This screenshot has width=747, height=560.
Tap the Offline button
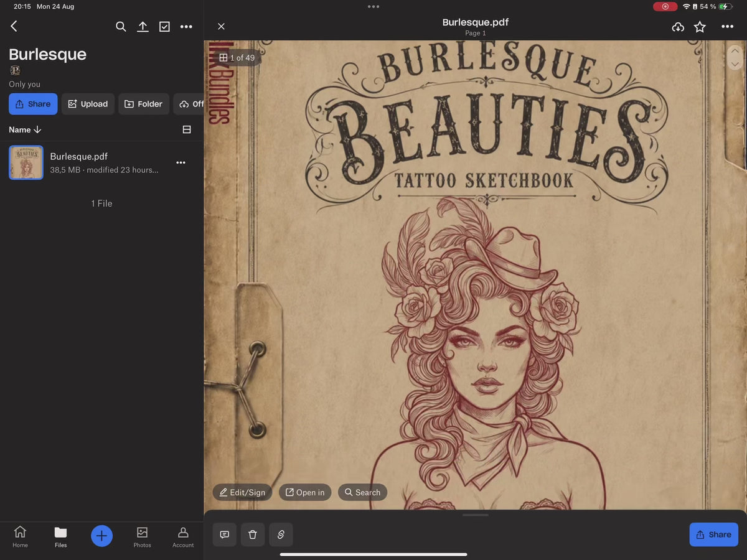(x=189, y=104)
